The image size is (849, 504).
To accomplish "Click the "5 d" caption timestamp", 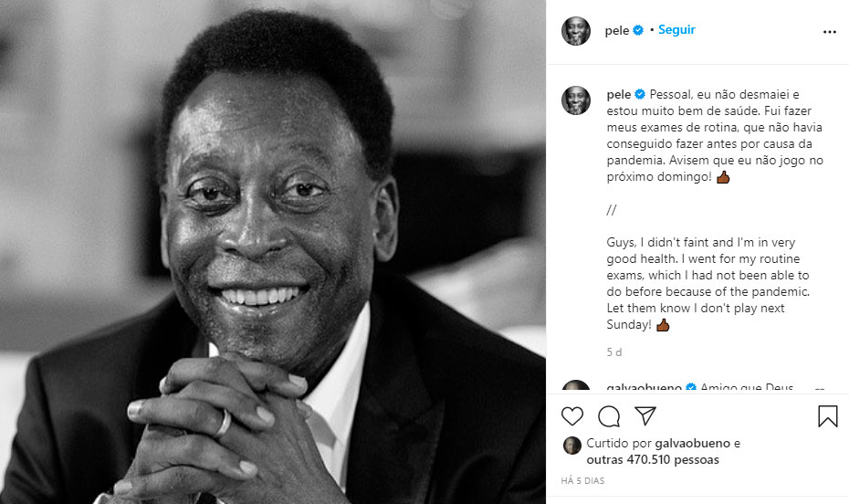I will point(614,352).
